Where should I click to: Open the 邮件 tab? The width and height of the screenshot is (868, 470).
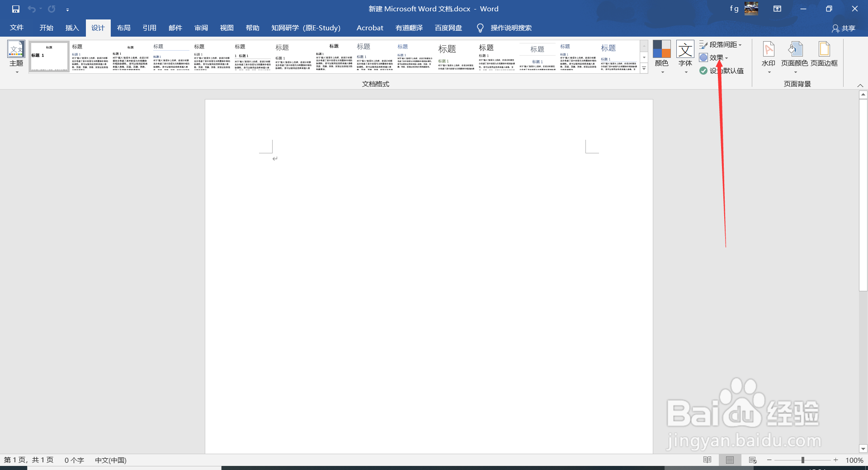[175, 28]
